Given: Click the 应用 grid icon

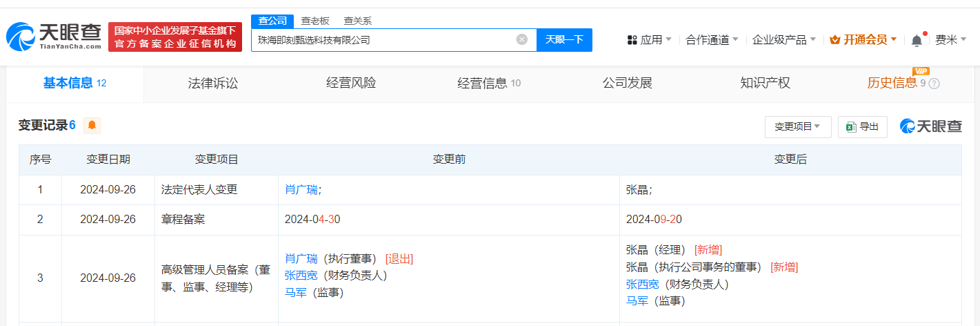Looking at the screenshot, I should tap(632, 40).
